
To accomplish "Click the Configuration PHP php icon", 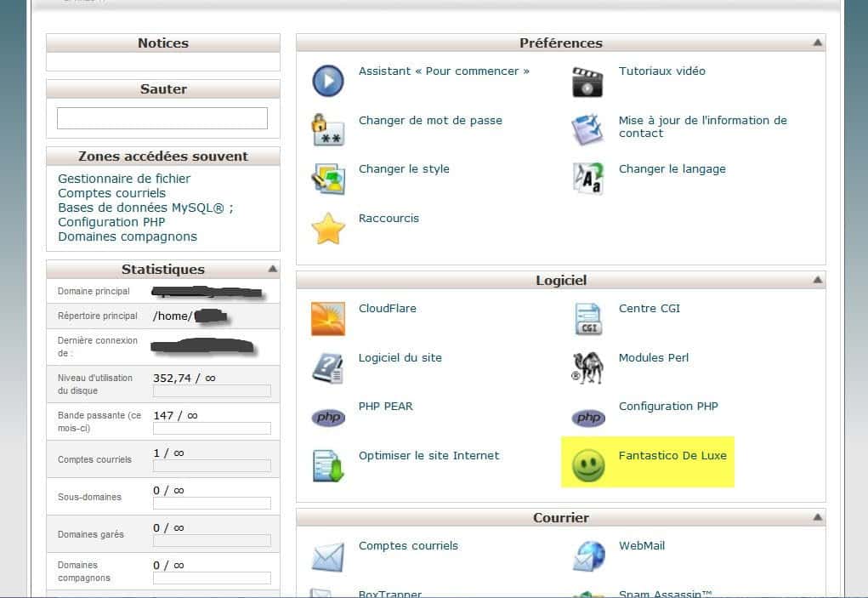I will (x=588, y=417).
